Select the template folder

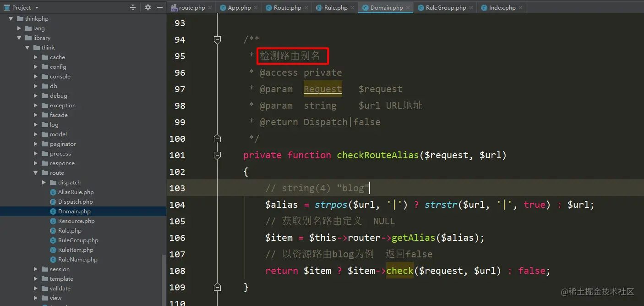(x=61, y=279)
